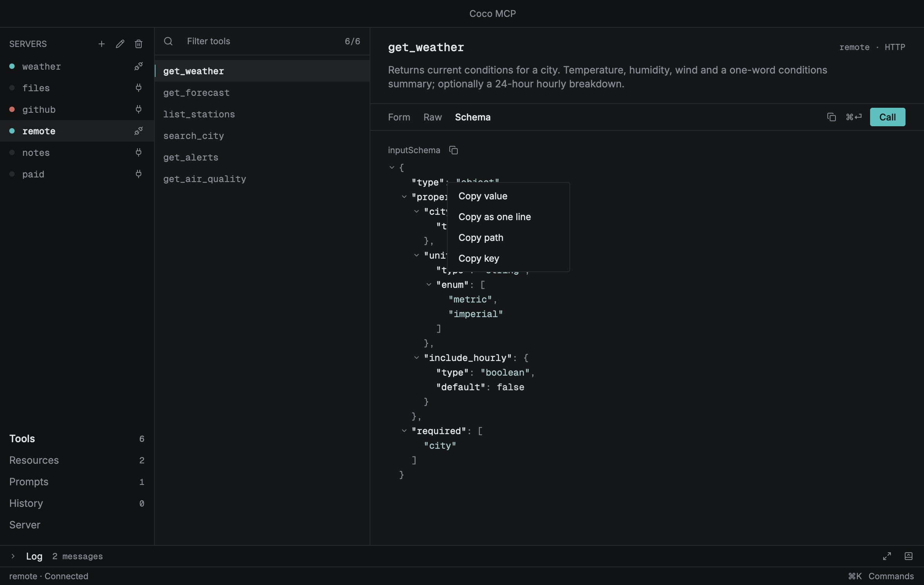Focus the Filter tools input
This screenshot has width=924, height=585.
pos(262,41)
